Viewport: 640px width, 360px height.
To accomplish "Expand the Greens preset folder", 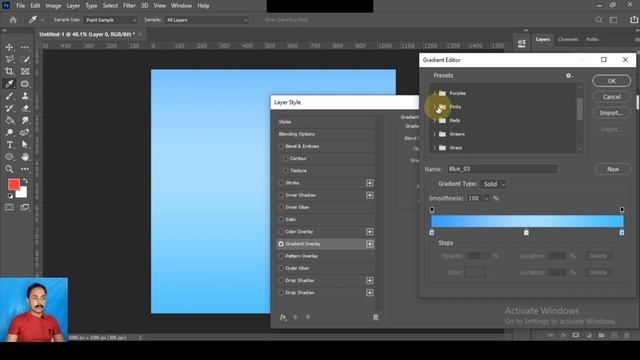I will [434, 134].
